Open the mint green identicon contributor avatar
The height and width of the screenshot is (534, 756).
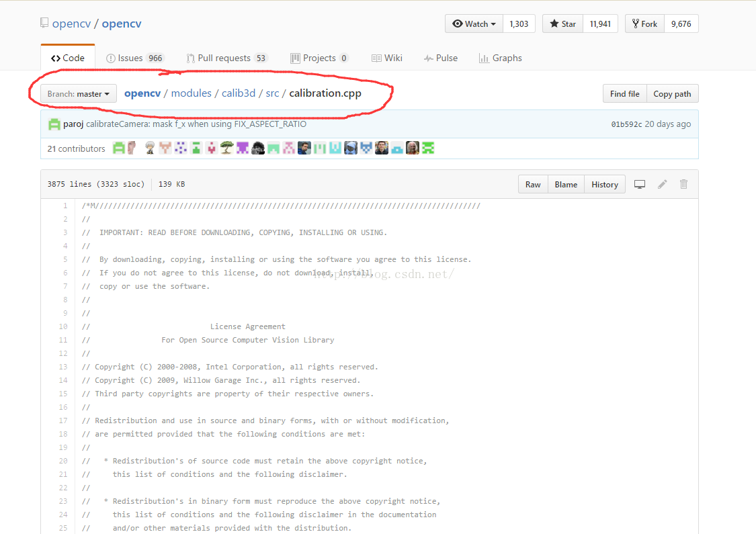[274, 148]
